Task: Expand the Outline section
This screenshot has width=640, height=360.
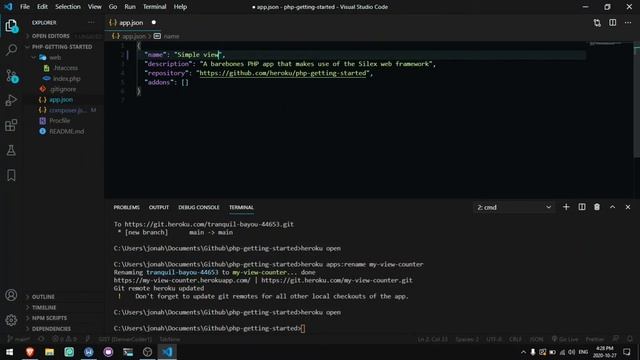Action: tap(43, 297)
